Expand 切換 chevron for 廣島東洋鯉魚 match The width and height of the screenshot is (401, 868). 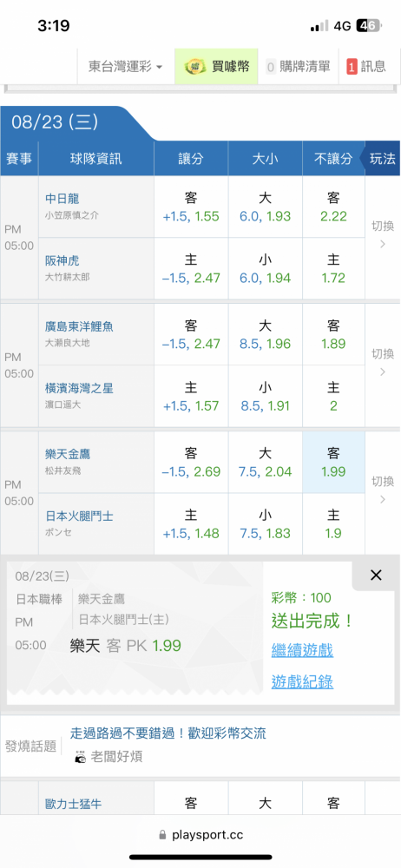(382, 363)
